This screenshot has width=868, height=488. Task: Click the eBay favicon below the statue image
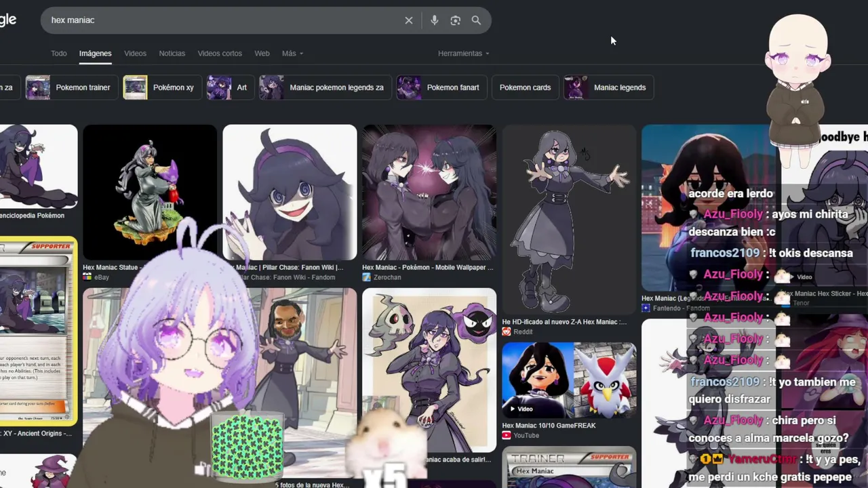click(x=87, y=277)
